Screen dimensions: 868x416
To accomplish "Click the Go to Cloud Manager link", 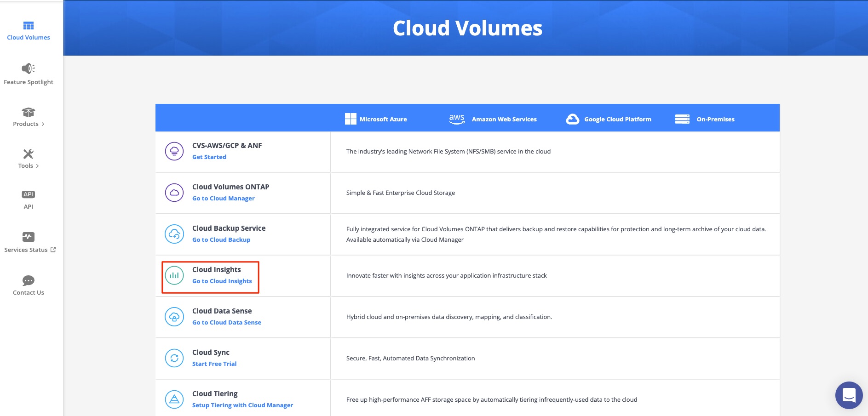I will pos(223,198).
